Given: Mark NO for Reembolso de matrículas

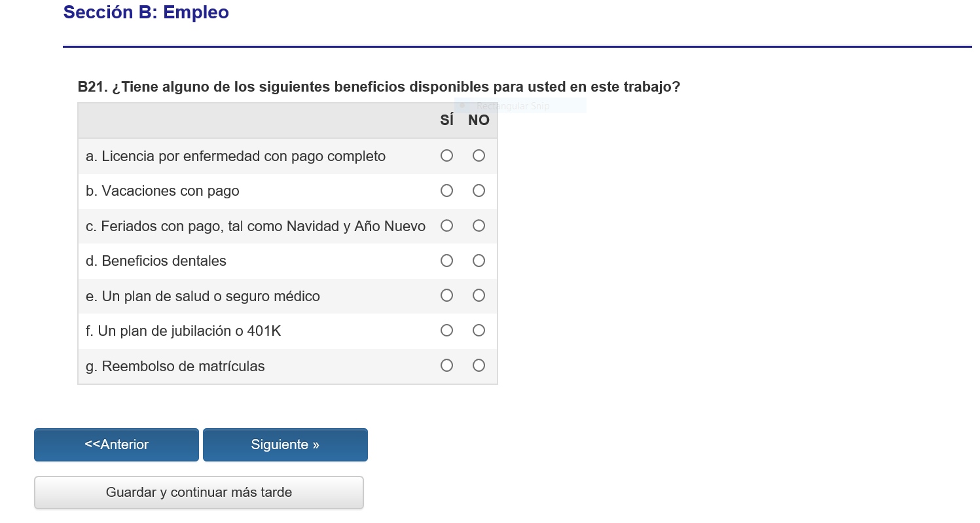Looking at the screenshot, I should click(479, 365).
